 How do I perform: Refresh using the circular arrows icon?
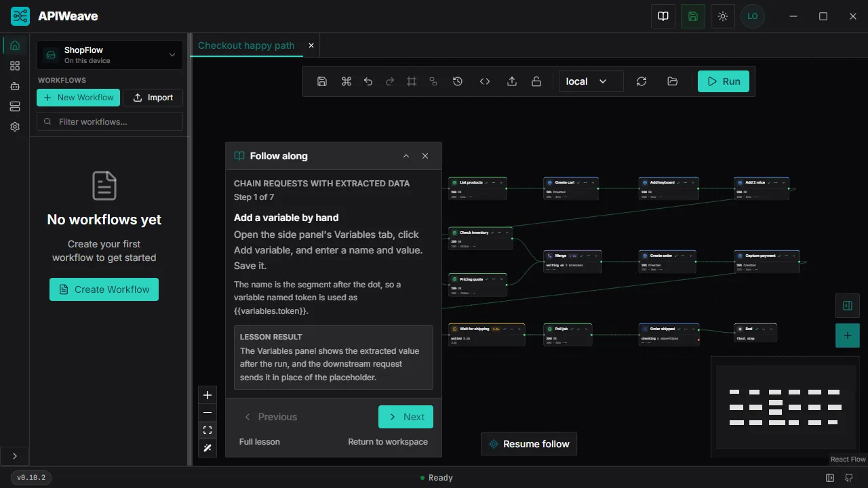(x=642, y=81)
